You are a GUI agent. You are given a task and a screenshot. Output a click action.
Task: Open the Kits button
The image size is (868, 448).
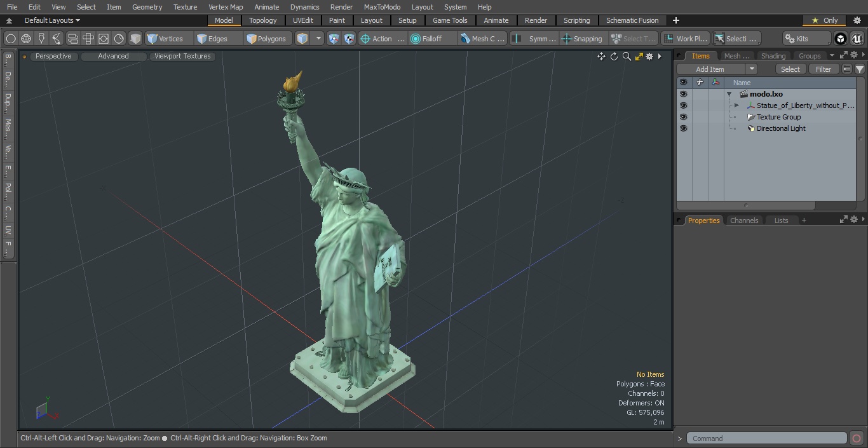coord(807,39)
